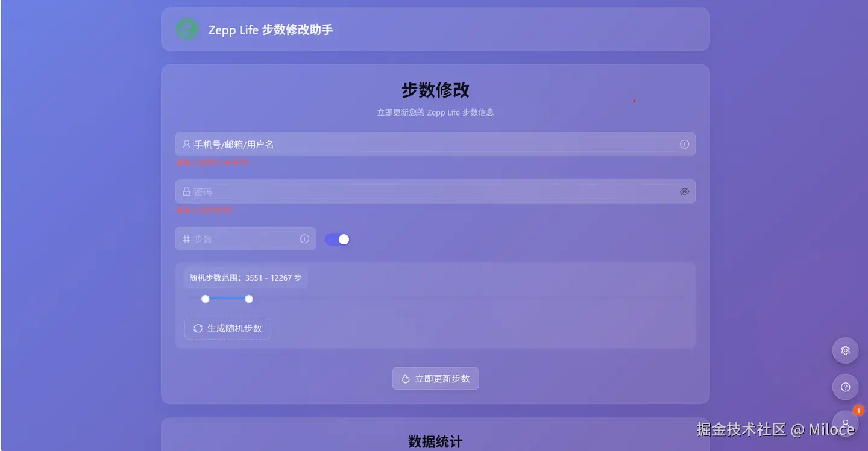Open settings via floating gear icon
The image size is (868, 451).
[845, 350]
